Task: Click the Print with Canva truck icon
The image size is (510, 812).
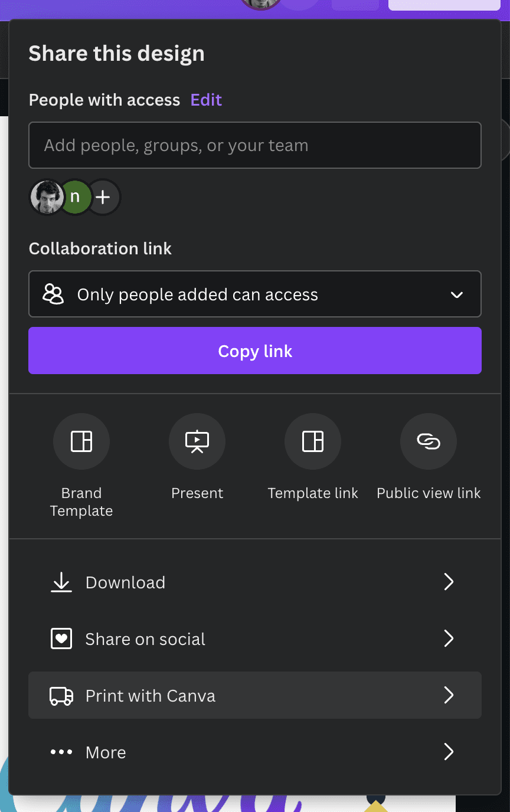Action: (x=61, y=696)
